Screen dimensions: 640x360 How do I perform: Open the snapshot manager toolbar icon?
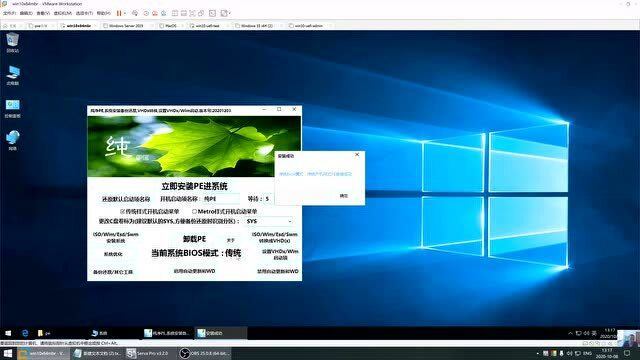pyautogui.click(x=163, y=13)
